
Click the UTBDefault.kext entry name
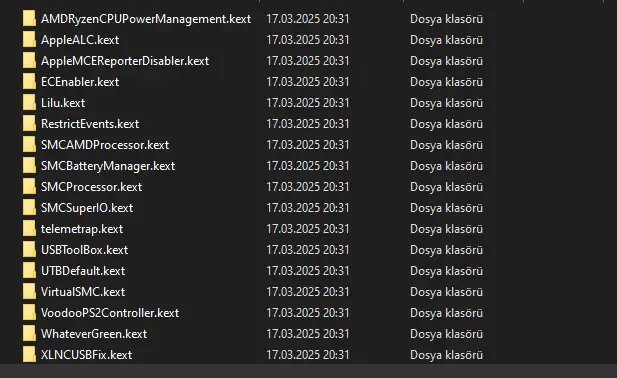click(x=83, y=271)
